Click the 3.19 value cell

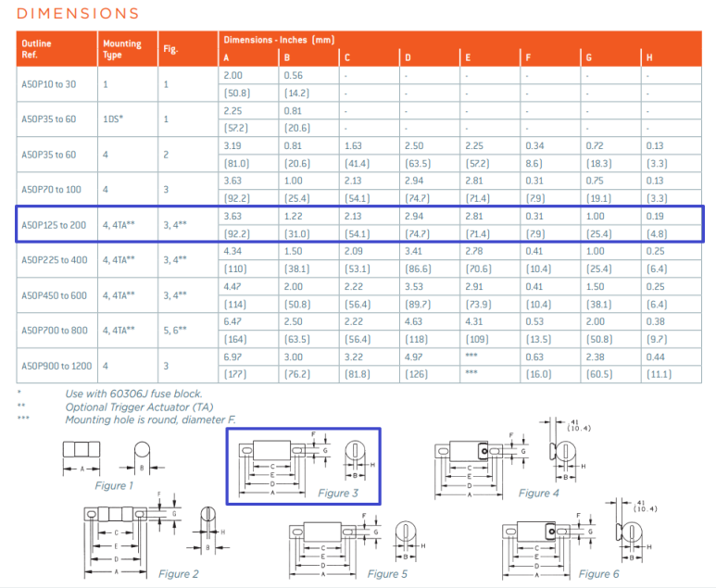(x=249, y=146)
